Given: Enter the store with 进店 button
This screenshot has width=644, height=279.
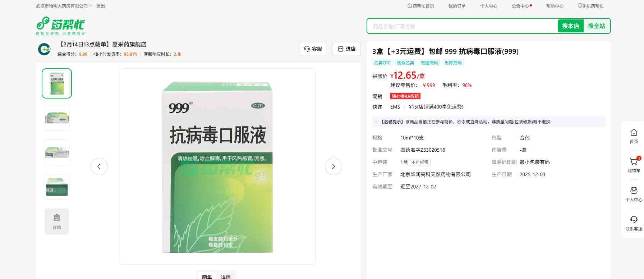Looking at the screenshot, I should (x=346, y=49).
